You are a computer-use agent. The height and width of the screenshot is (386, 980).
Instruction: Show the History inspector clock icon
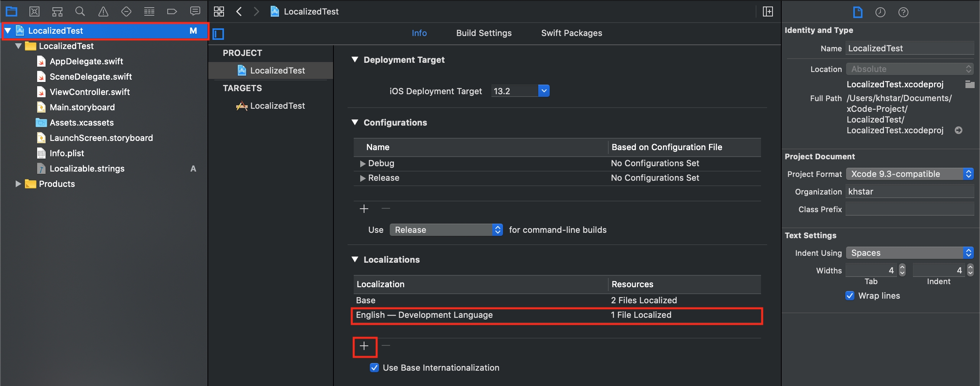tap(880, 12)
